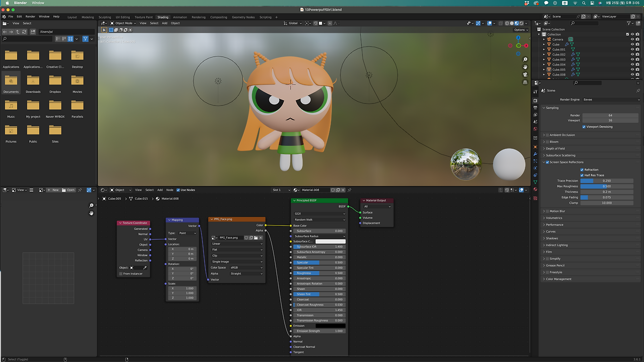The height and width of the screenshot is (362, 644).
Task: Enable Ambient Occlusion checkbox
Action: tap(547, 135)
